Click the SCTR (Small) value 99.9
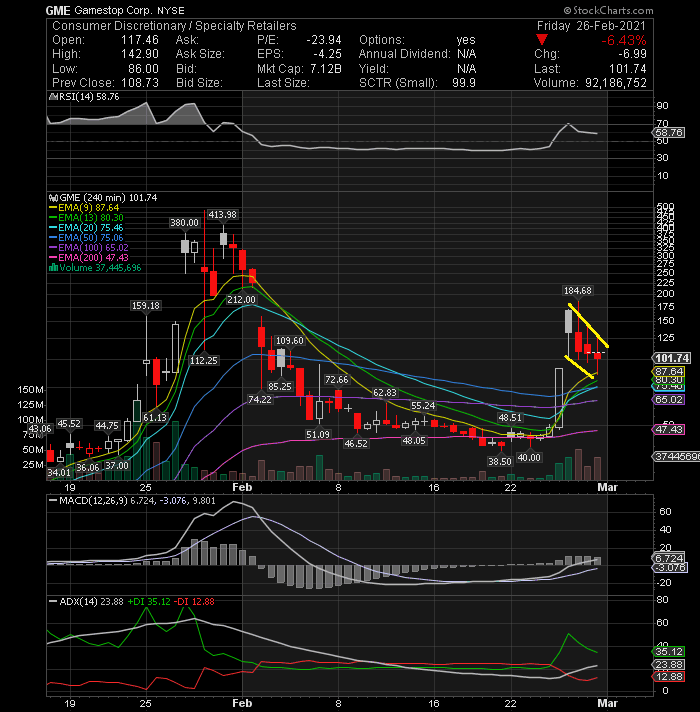Image resolution: width=700 pixels, height=712 pixels. pos(464,83)
